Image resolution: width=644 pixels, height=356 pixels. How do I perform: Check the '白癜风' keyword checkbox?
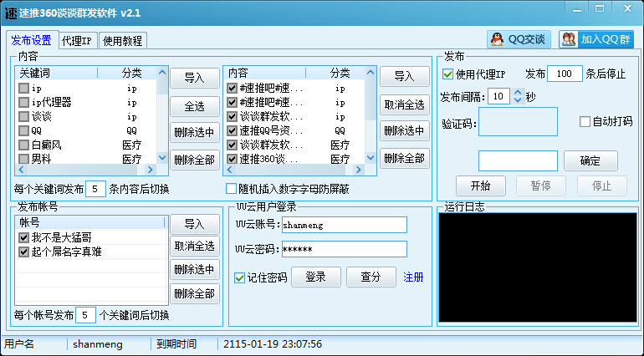click(23, 145)
